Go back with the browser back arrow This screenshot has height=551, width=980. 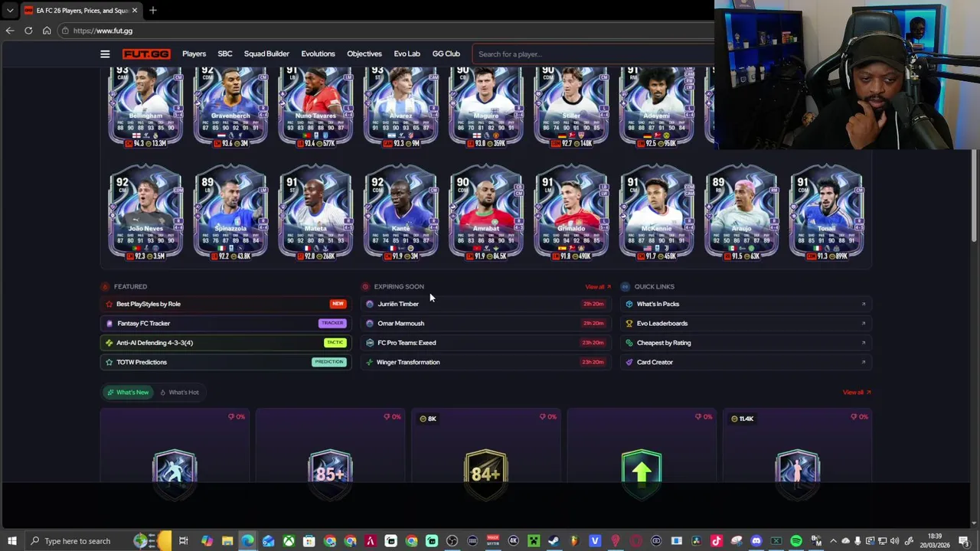(x=9, y=31)
